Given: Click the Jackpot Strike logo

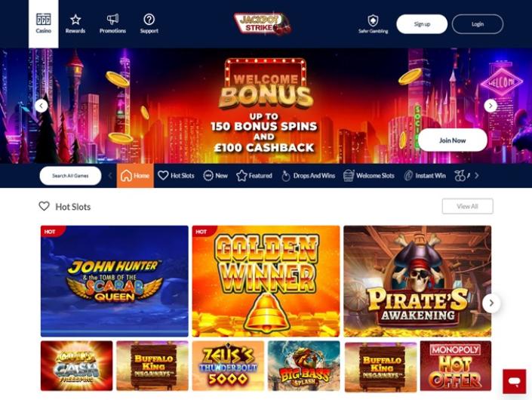Looking at the screenshot, I should tap(263, 23).
